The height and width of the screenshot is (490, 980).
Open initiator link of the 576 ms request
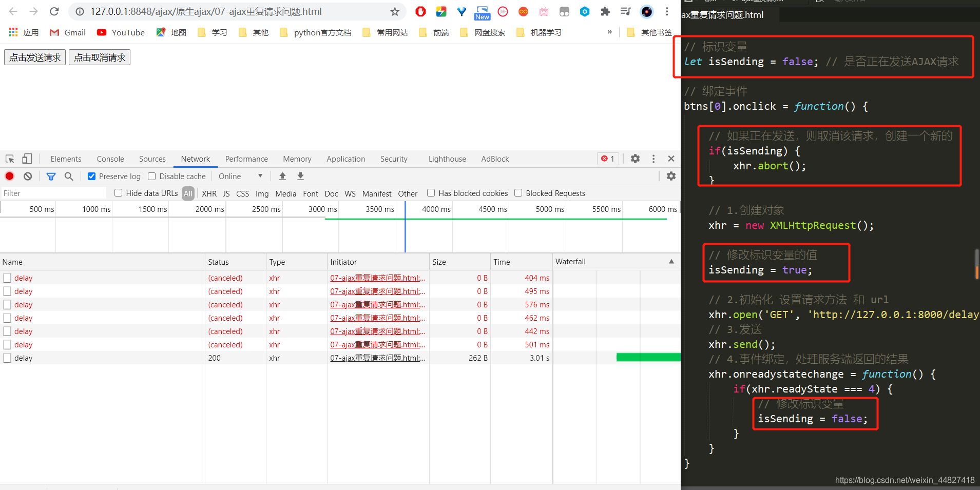[x=378, y=305]
